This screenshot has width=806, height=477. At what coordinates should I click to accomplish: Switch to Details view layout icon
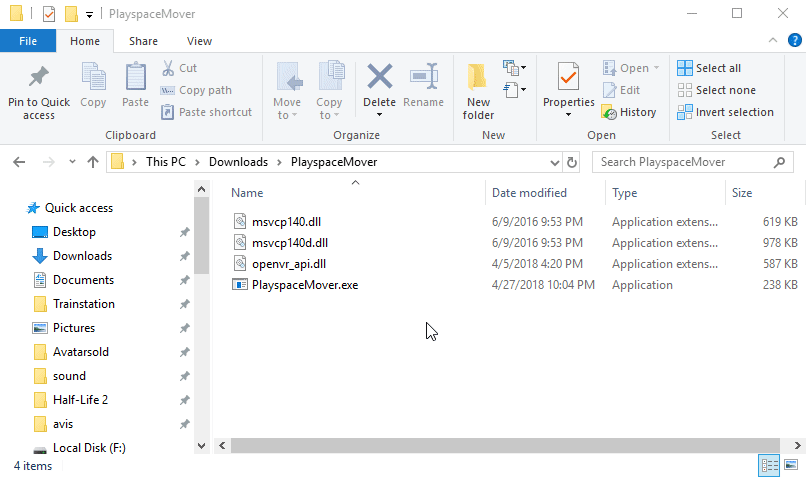769,466
